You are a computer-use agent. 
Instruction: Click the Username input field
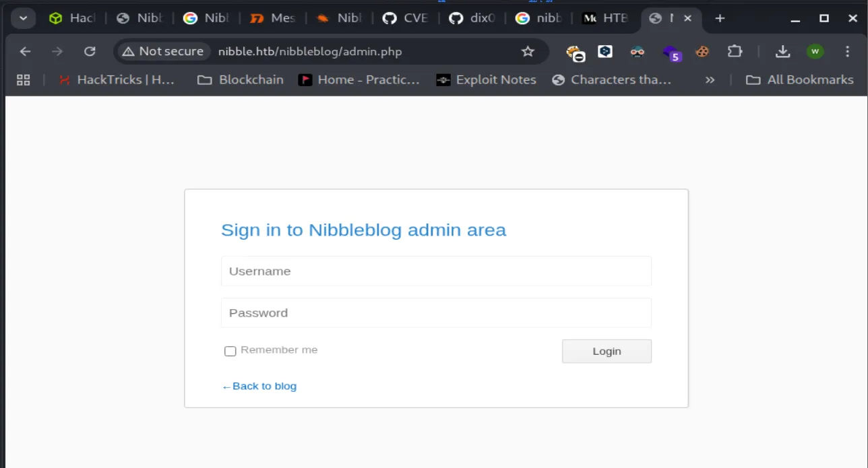(436, 271)
